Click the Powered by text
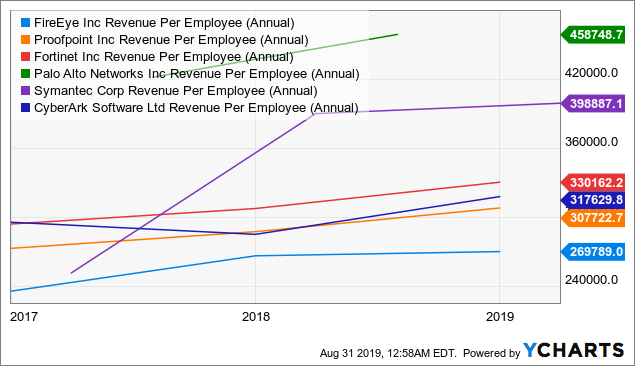This screenshot has width=635, height=366. click(x=491, y=353)
